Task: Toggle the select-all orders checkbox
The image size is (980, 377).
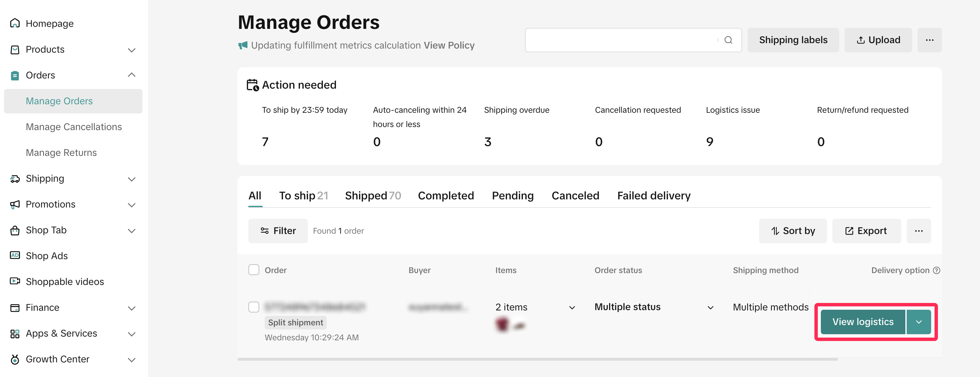Action: 254,270
